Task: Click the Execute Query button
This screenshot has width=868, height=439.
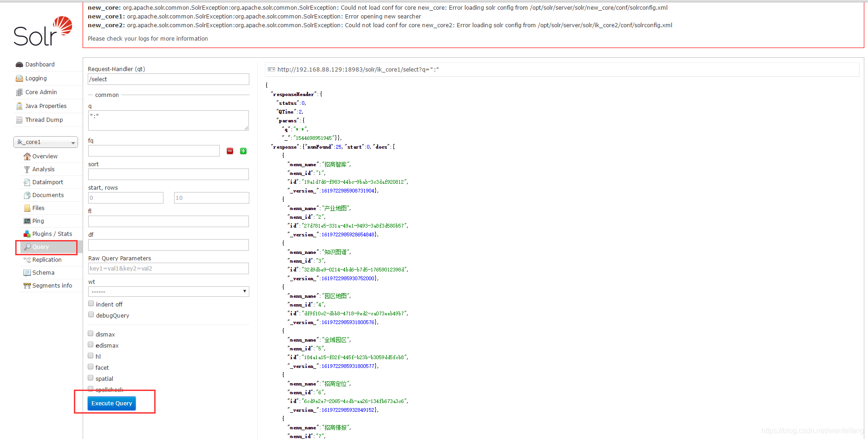Action: click(111, 403)
